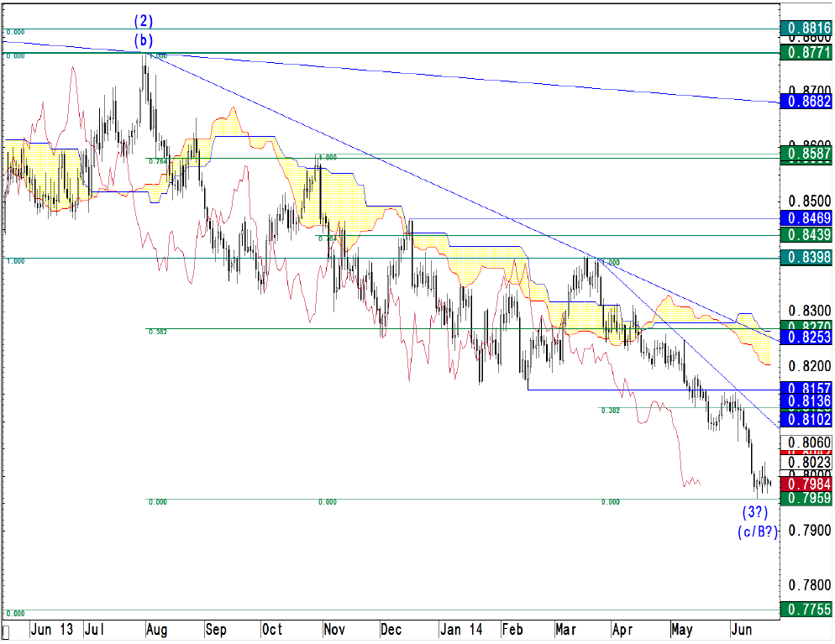Select the 0.8439 green price tag
This screenshot has height=644, width=835.
(x=806, y=235)
